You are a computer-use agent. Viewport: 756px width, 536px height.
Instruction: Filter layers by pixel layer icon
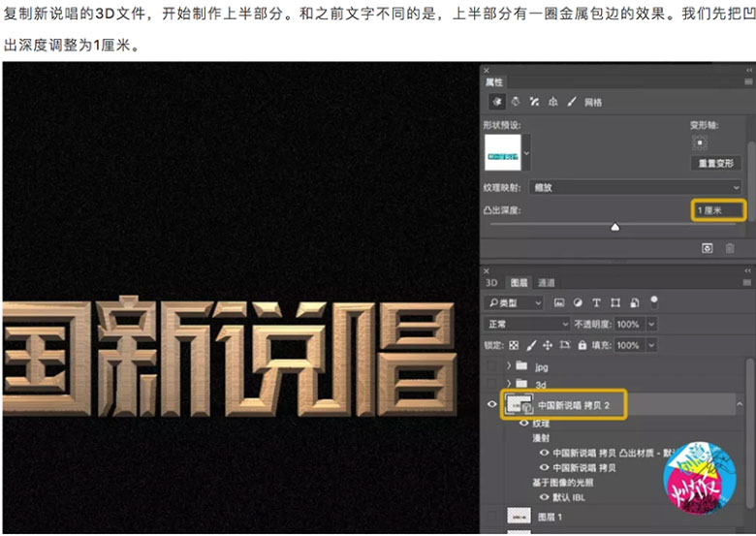point(559,302)
